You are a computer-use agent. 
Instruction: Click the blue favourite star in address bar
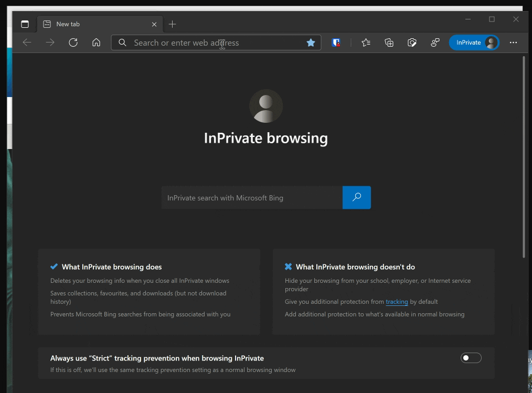tap(311, 43)
